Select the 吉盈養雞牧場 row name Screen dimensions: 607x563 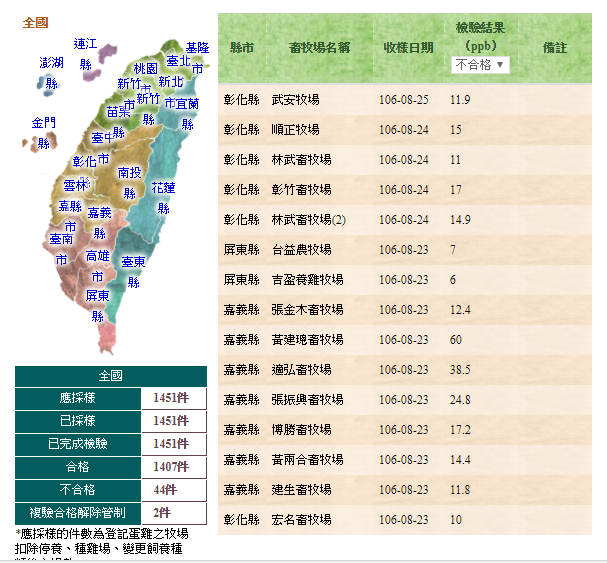coord(307,280)
